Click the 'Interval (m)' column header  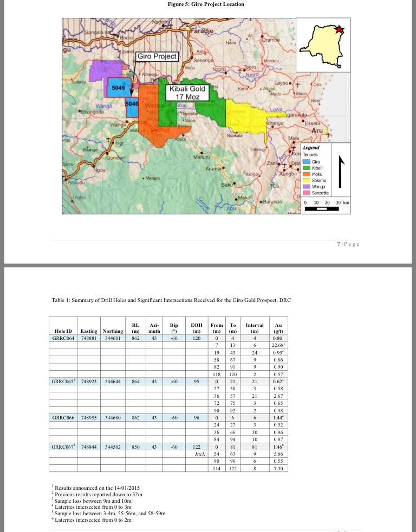tap(255, 328)
